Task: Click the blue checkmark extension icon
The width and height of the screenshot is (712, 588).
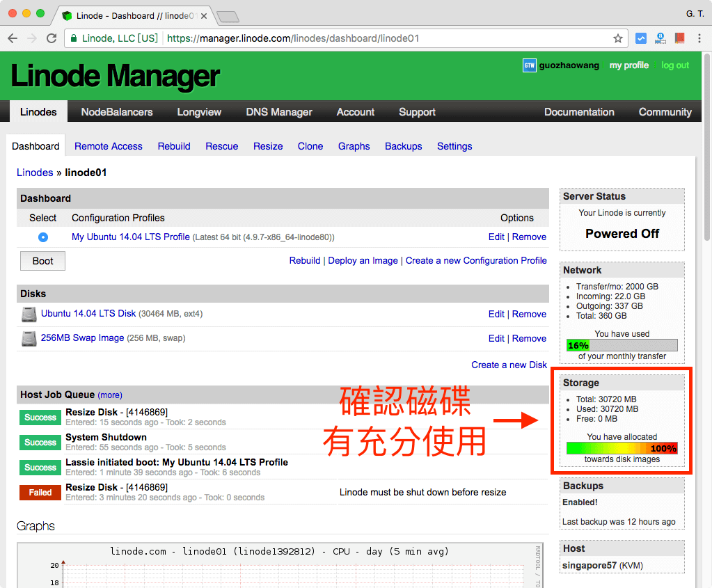Action: 640,38
